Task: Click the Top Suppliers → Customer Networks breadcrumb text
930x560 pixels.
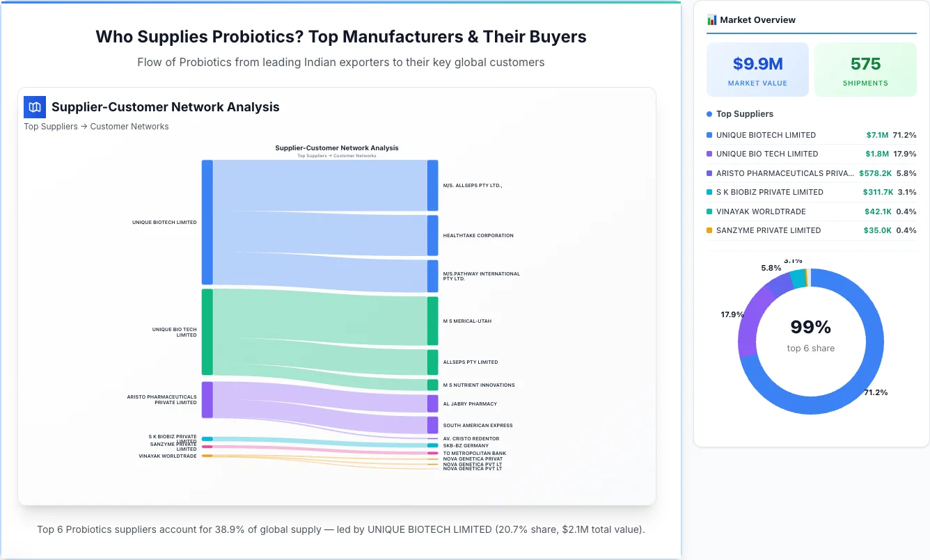Action: (x=96, y=126)
